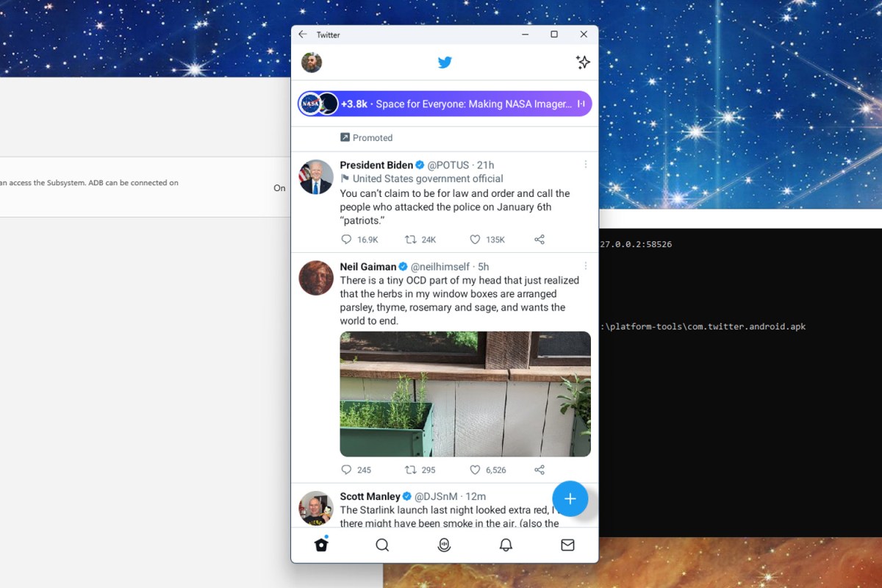882x588 pixels.
Task: Go back with the Twitter window arrow
Action: point(303,35)
